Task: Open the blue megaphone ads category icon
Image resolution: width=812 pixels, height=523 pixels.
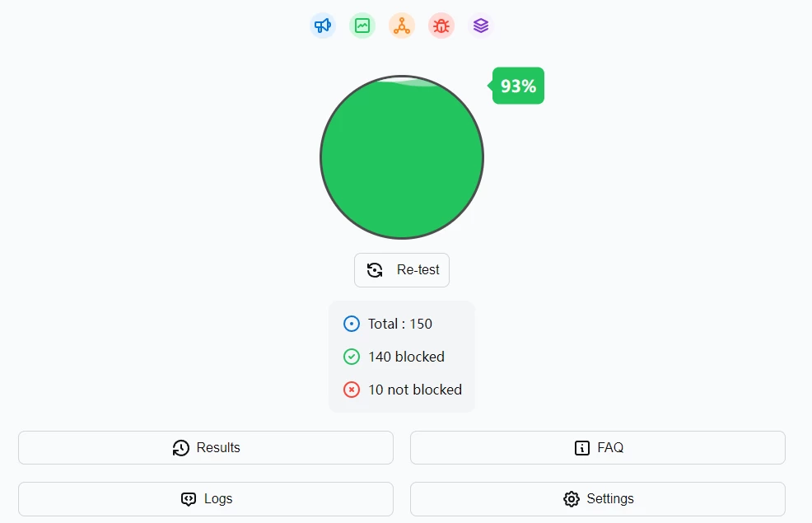Action: point(323,26)
